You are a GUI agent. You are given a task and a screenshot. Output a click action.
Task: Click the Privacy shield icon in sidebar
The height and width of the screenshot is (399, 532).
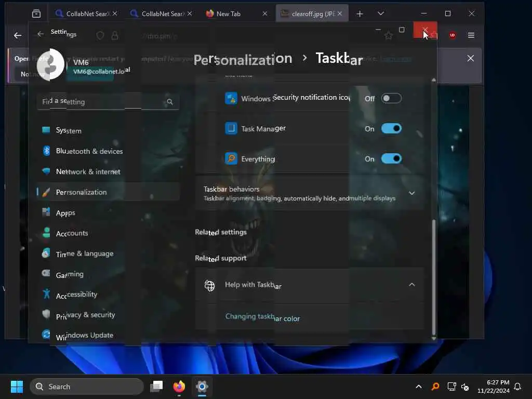46,314
